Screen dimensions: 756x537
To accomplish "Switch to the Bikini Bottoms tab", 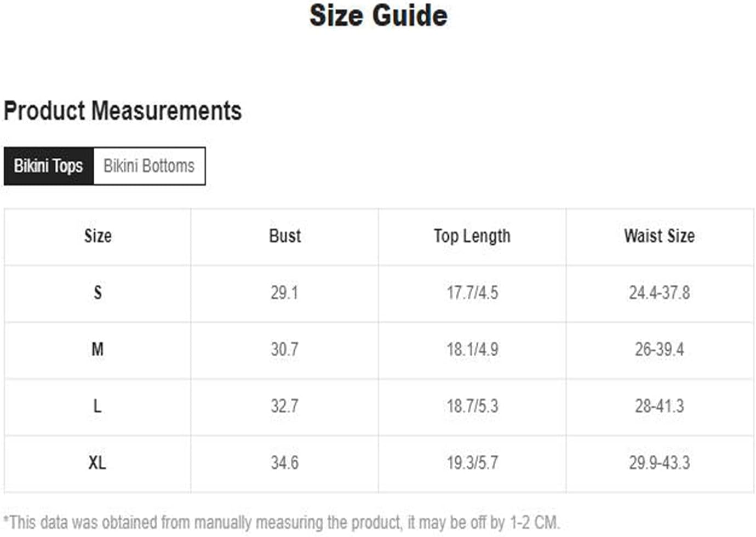I will tap(150, 166).
